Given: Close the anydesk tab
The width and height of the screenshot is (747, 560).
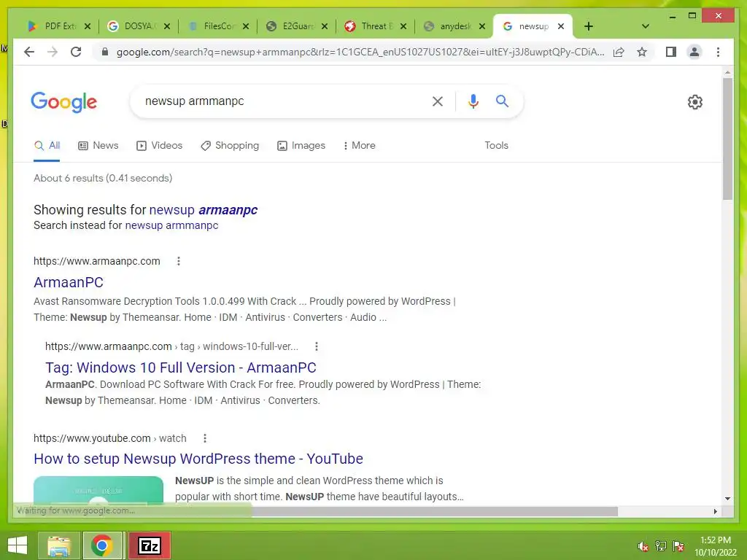Looking at the screenshot, I should pos(482,26).
